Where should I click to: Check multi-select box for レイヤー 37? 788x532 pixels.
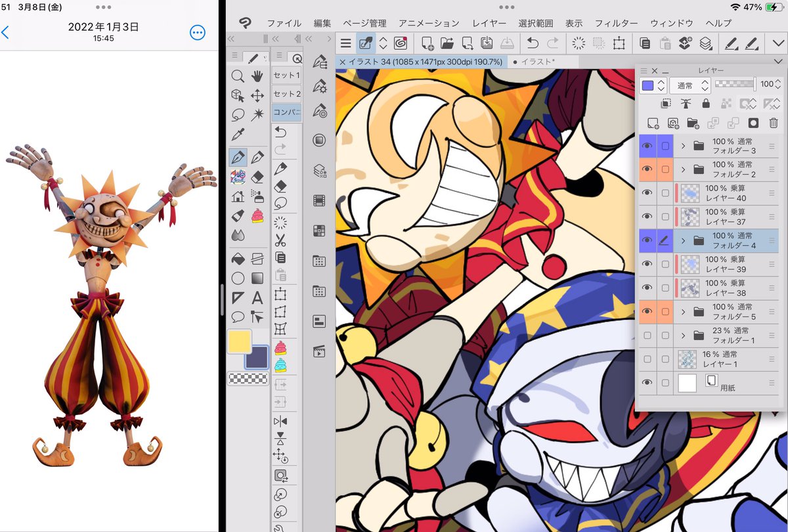coord(665,217)
